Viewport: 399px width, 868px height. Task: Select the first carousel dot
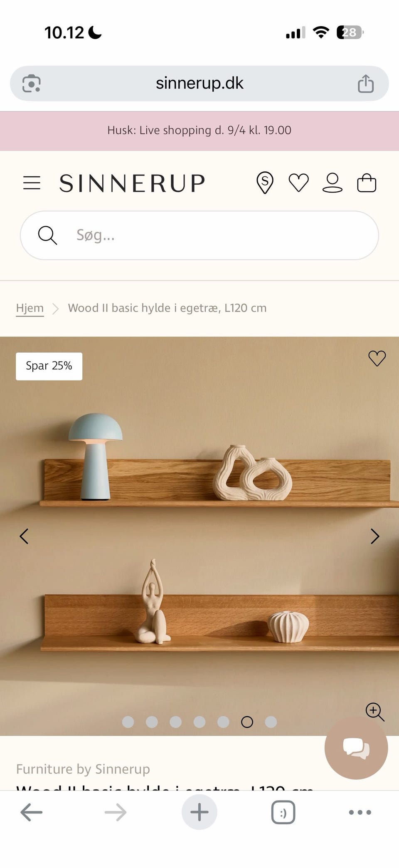(128, 722)
